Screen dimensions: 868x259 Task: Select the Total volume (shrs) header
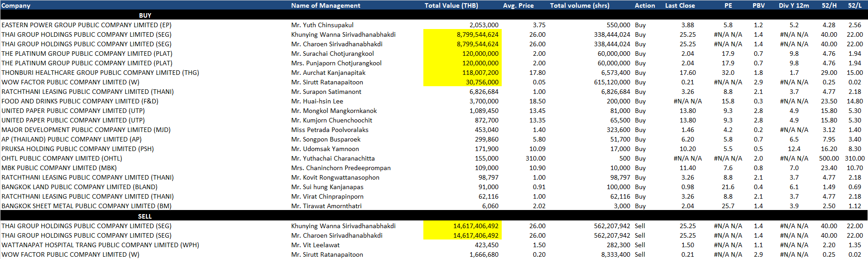580,5
